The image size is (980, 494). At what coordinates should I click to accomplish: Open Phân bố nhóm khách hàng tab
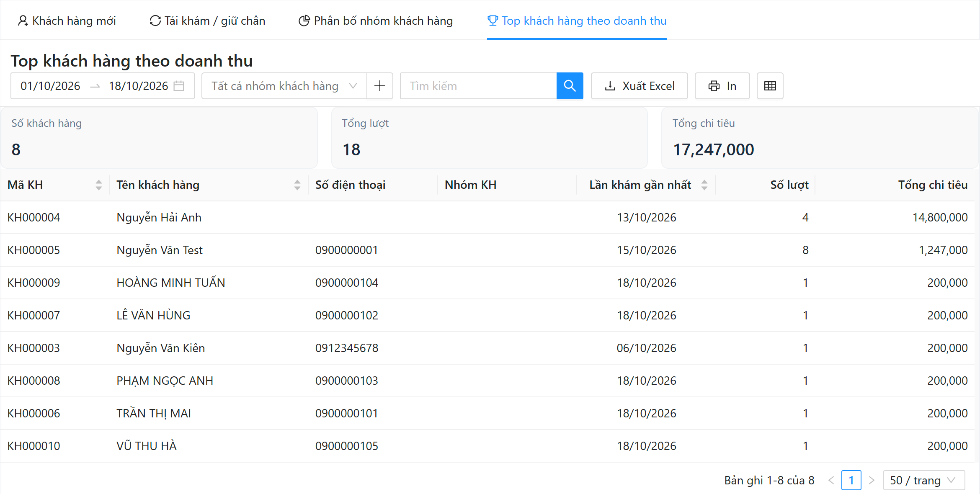click(376, 21)
